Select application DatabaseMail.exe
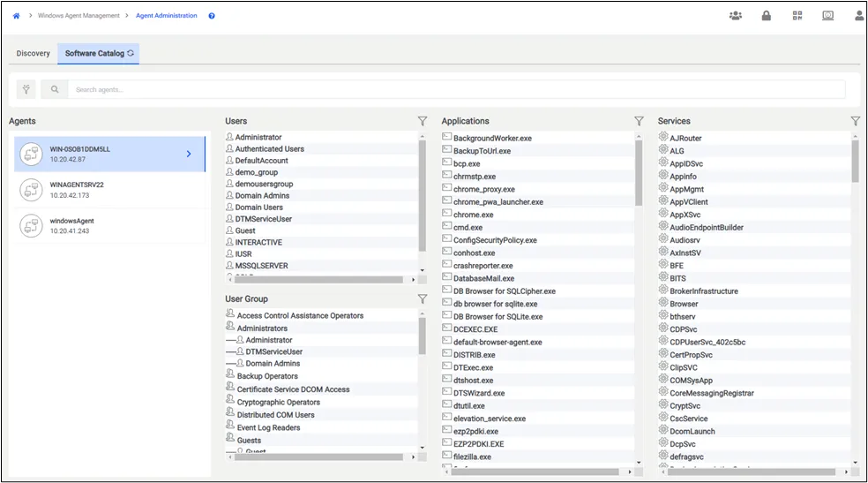 [483, 279]
